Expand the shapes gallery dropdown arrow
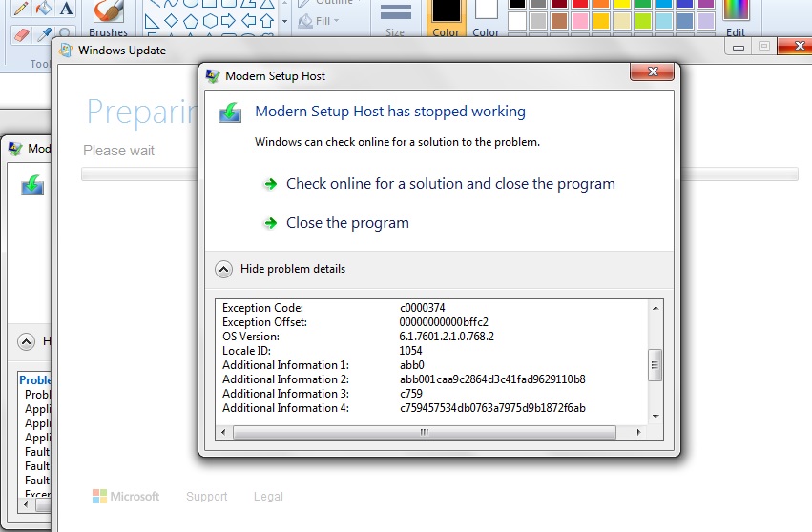812x532 pixels. 284,21
